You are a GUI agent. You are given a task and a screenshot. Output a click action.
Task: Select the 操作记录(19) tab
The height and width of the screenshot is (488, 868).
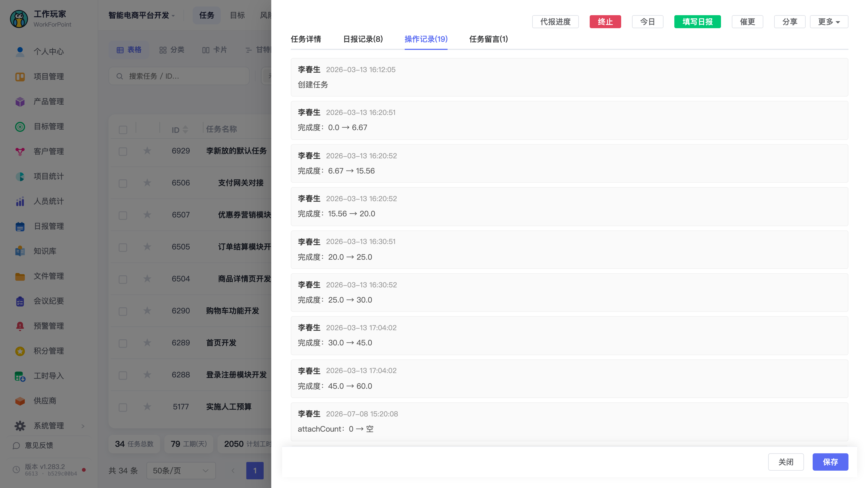pyautogui.click(x=426, y=39)
